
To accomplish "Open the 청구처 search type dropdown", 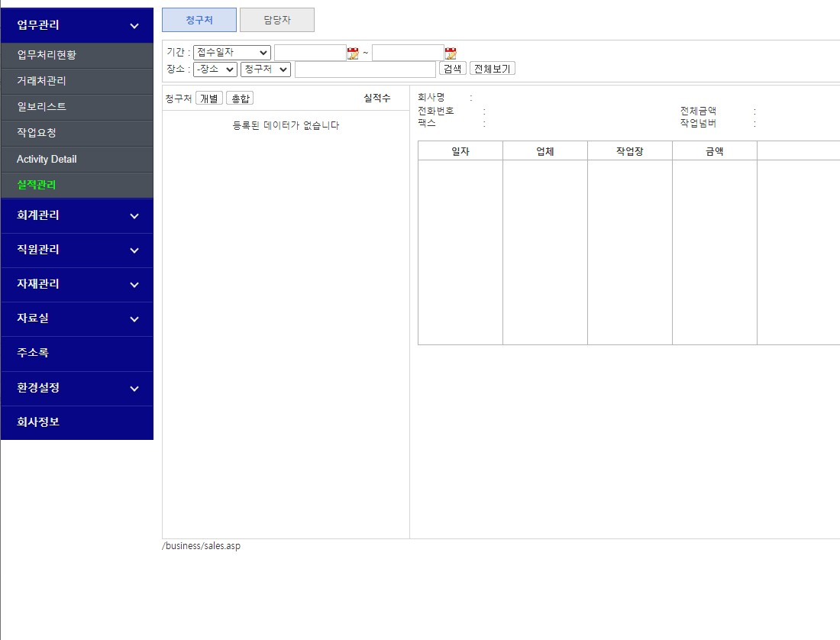I will (266, 69).
